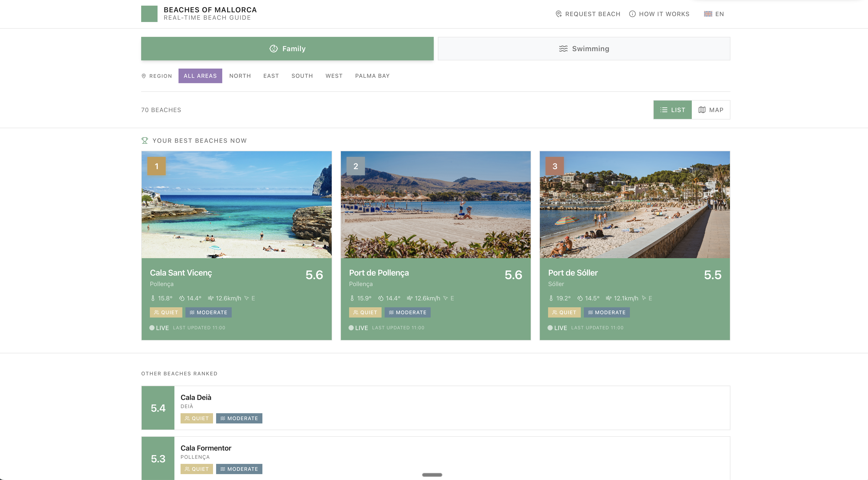
Task: Toggle the Swimming activity filter on
Action: 584,48
